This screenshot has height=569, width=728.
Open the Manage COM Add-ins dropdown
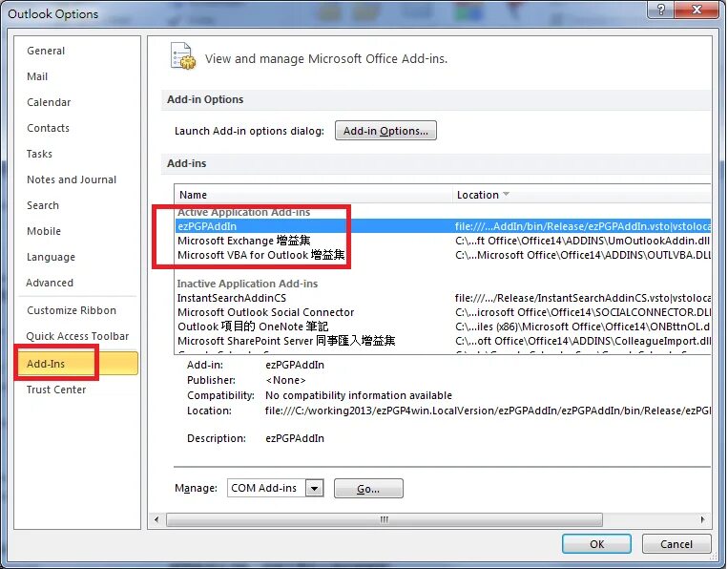coord(314,488)
